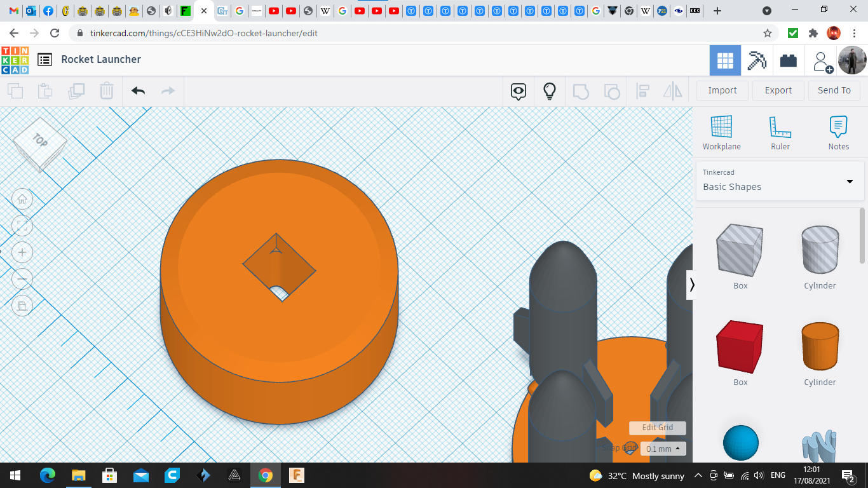Open File Explorer from taskbar
The image size is (868, 488).
point(79,475)
